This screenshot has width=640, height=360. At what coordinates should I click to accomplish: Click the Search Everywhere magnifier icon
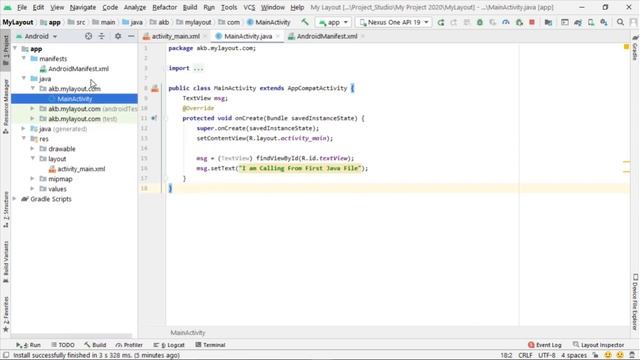620,22
